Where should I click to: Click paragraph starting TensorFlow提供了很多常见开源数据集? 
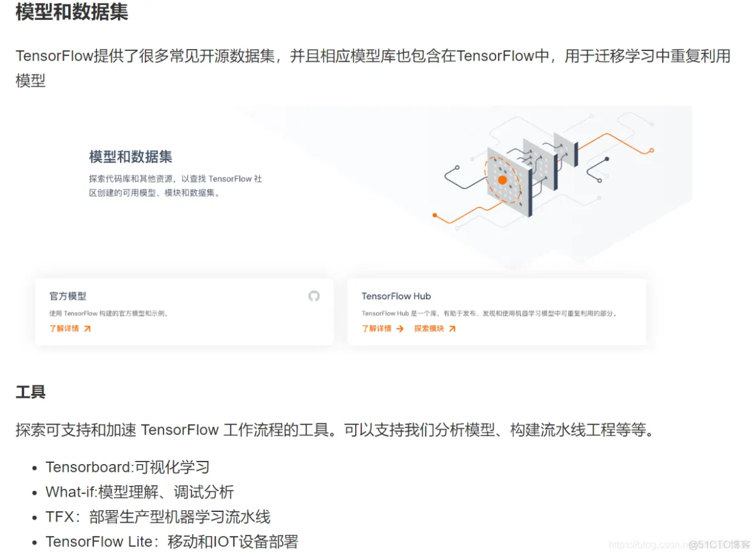[373, 68]
